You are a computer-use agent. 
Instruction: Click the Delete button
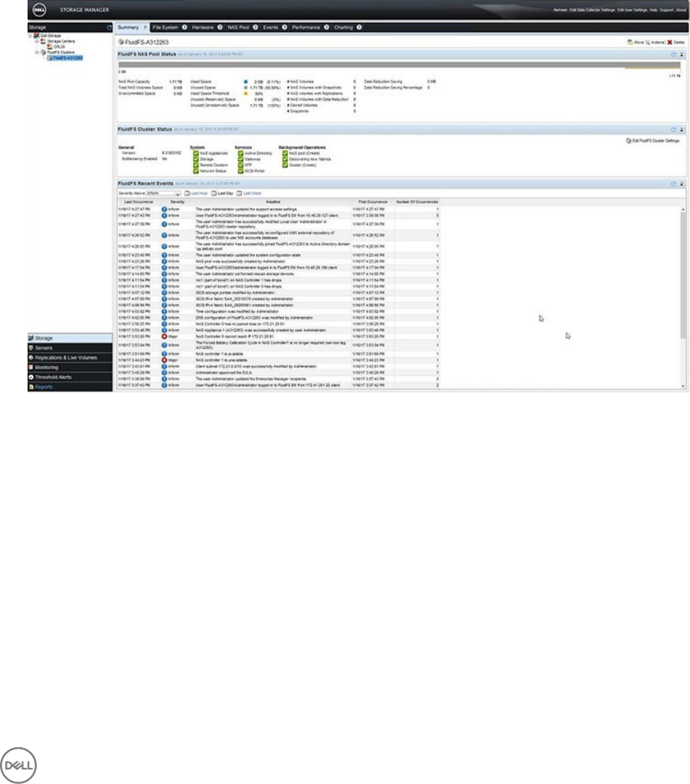click(x=676, y=42)
